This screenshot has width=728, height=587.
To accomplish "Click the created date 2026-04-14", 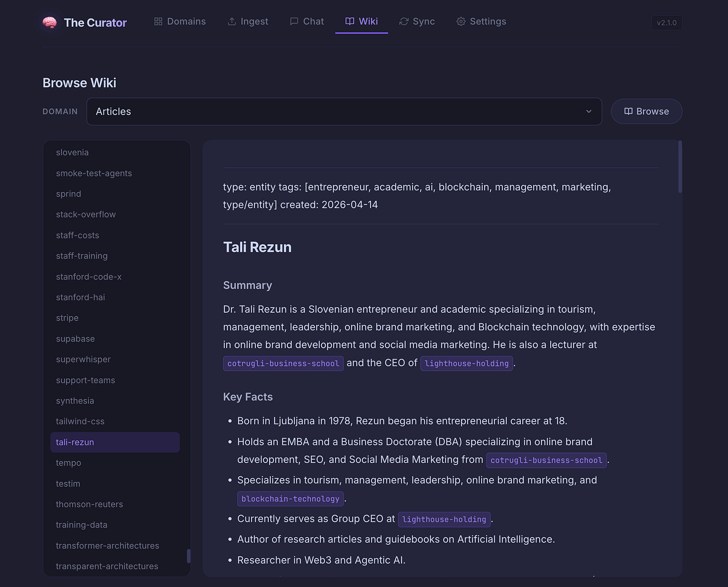I will click(x=350, y=205).
